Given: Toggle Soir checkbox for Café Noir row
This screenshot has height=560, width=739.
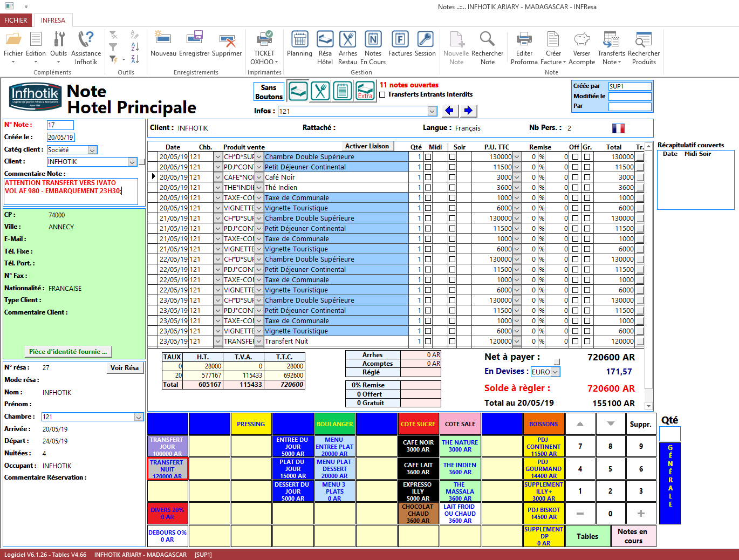Looking at the screenshot, I should click(x=452, y=177).
